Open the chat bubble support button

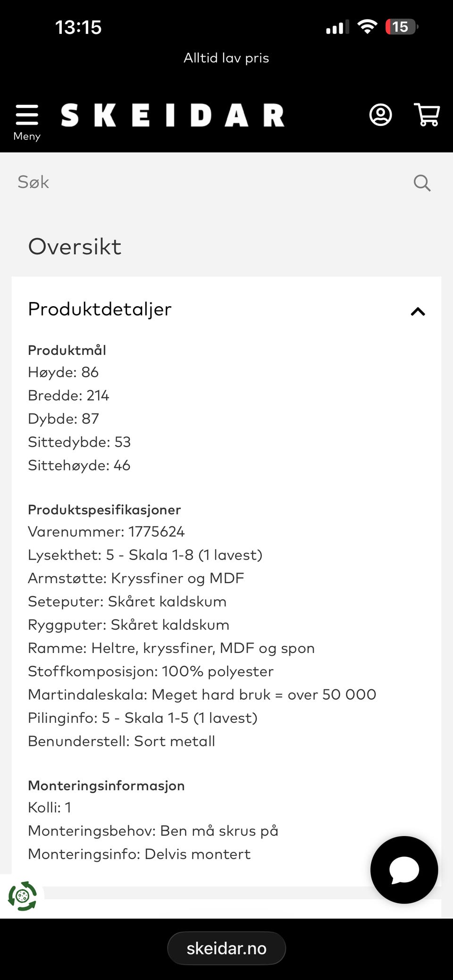pos(404,870)
